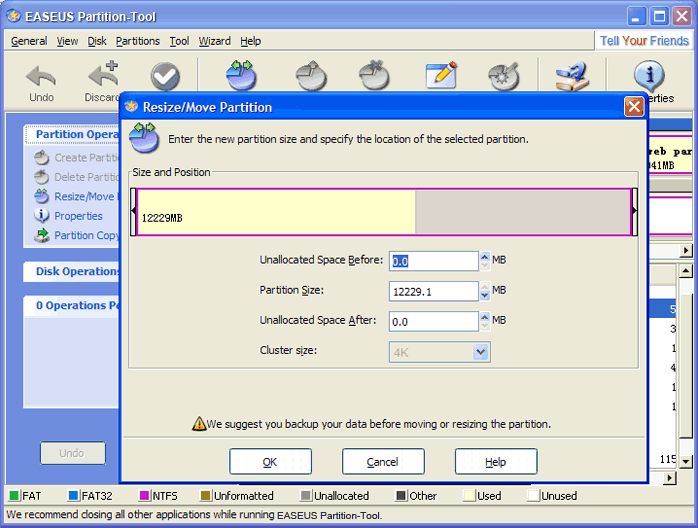Open the Partitions menu
Viewport: 698px width, 528px height.
coord(137,41)
